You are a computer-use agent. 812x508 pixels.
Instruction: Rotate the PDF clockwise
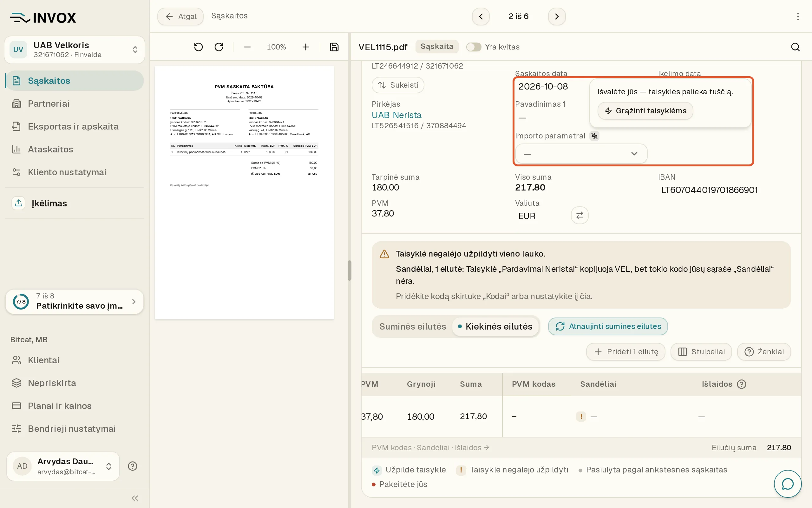pos(219,47)
